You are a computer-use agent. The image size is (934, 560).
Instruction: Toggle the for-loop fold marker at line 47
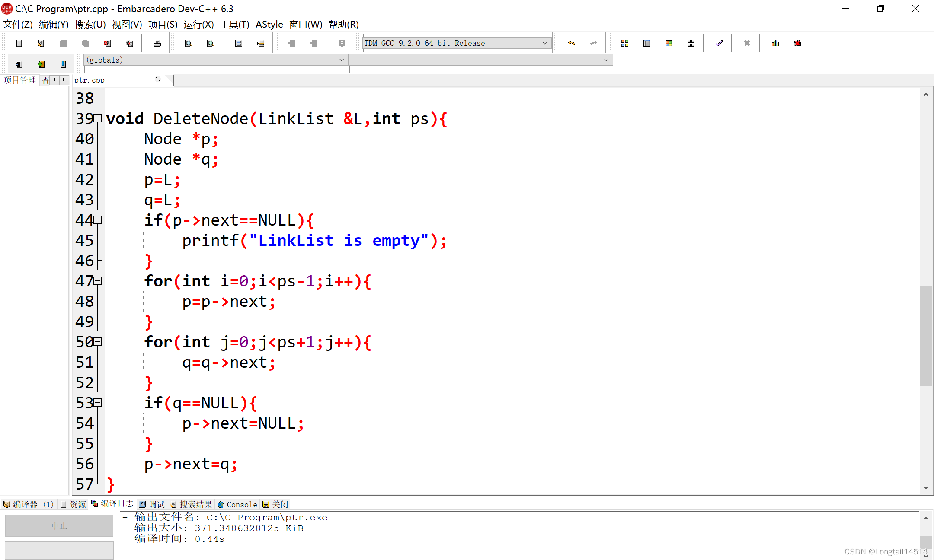(98, 281)
